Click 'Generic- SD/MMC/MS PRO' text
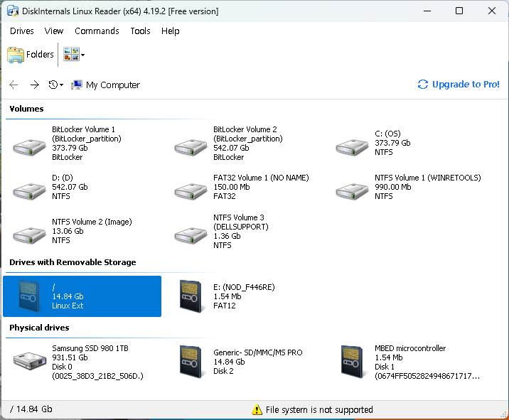Viewport: 509px width, 420px height. click(258, 352)
